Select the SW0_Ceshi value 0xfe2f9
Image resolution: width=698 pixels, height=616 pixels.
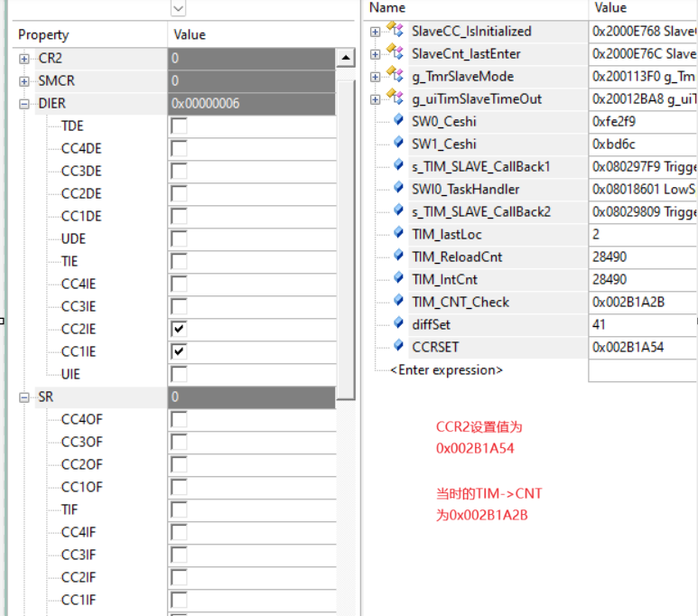click(x=614, y=121)
